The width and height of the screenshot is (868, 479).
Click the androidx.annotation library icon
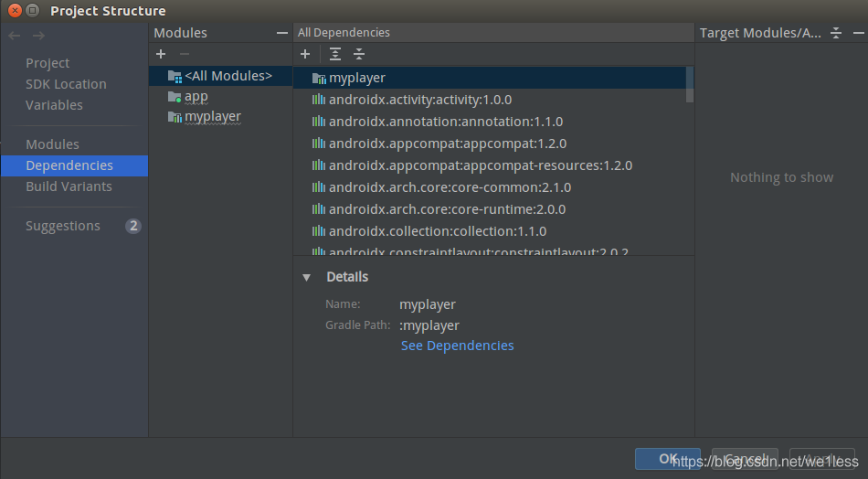[318, 122]
